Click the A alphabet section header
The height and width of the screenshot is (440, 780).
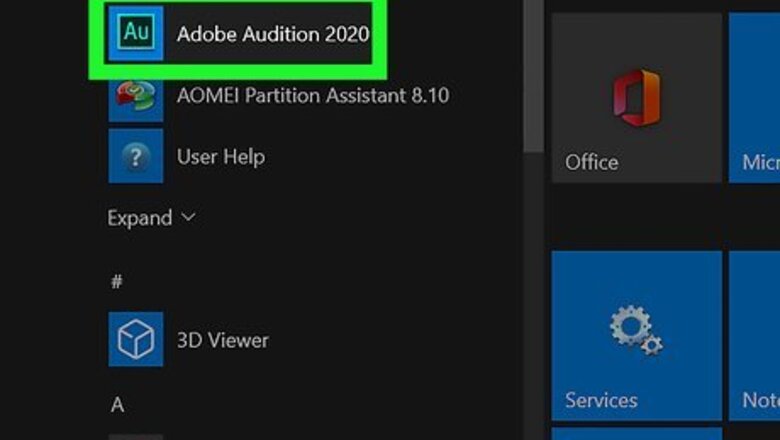[x=117, y=405]
